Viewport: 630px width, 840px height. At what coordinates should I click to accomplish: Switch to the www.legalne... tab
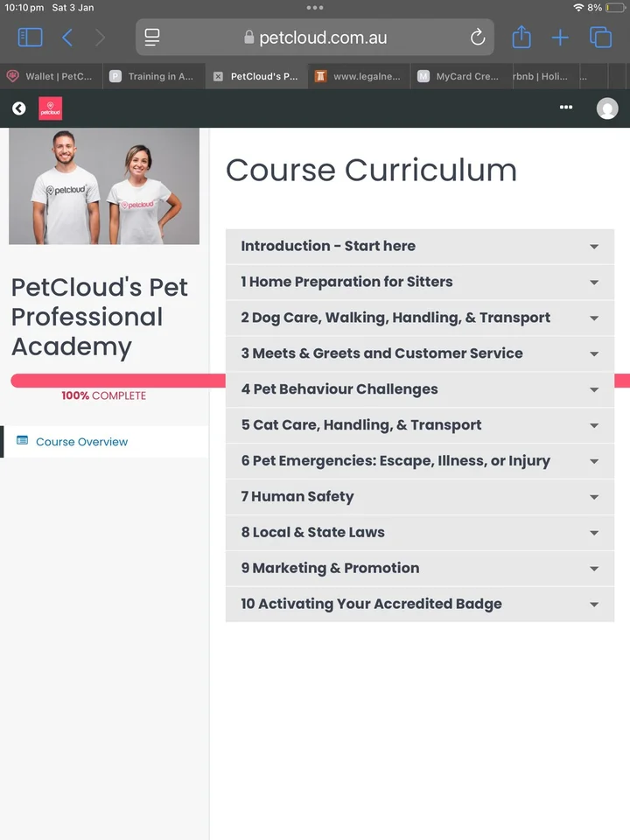click(359, 76)
